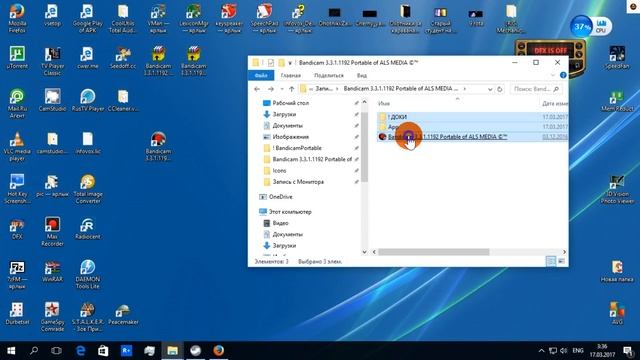Select the DFX desktop shortcut
The image size is (640, 360).
pyautogui.click(x=17, y=228)
